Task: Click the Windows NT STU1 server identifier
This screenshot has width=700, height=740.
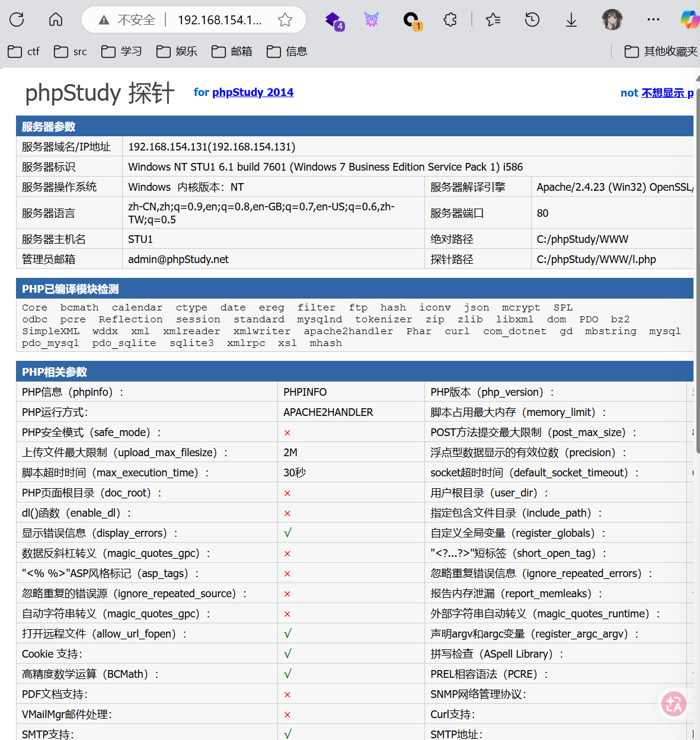Action: (325, 167)
